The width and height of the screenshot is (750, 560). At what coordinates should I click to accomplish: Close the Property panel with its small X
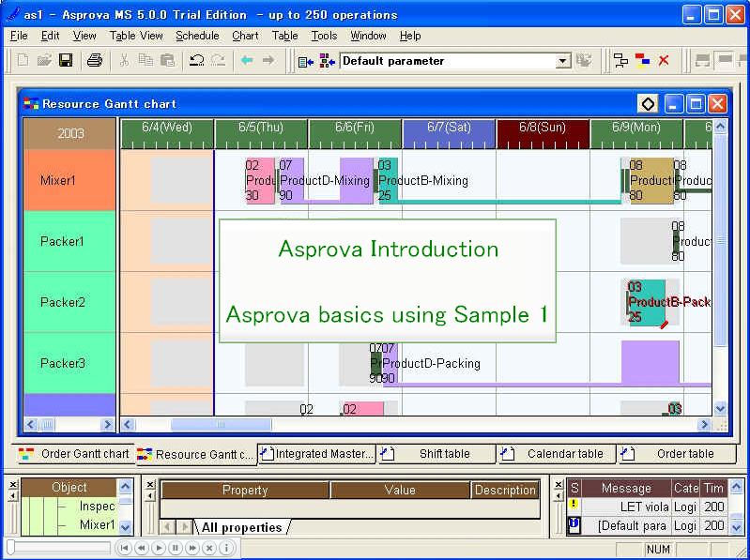pos(150,484)
